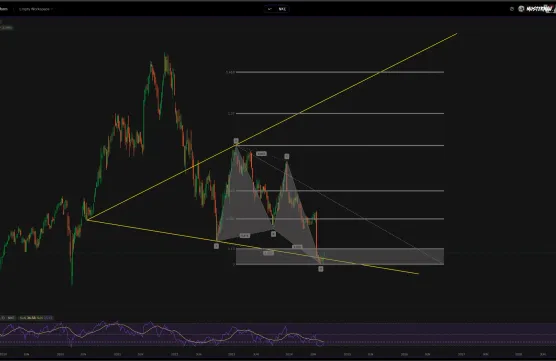Select the rising yellow trendline
The image size is (556, 361).
click(x=272, y=127)
